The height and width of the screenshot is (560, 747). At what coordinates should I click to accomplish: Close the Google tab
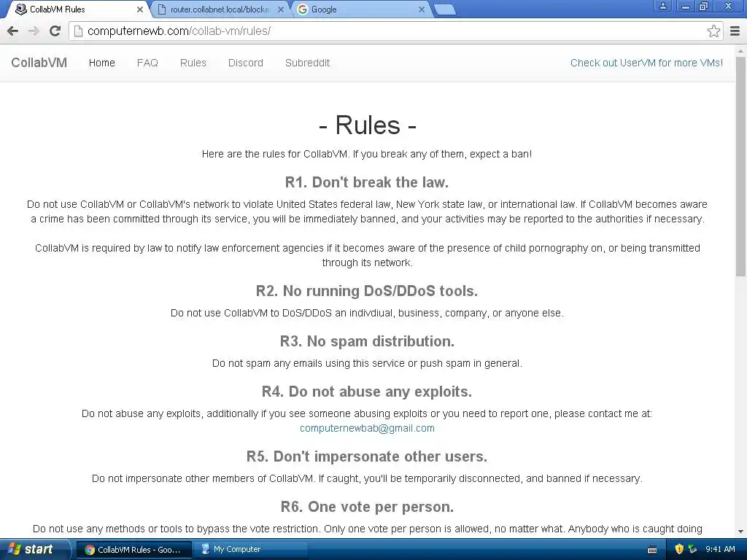422,9
